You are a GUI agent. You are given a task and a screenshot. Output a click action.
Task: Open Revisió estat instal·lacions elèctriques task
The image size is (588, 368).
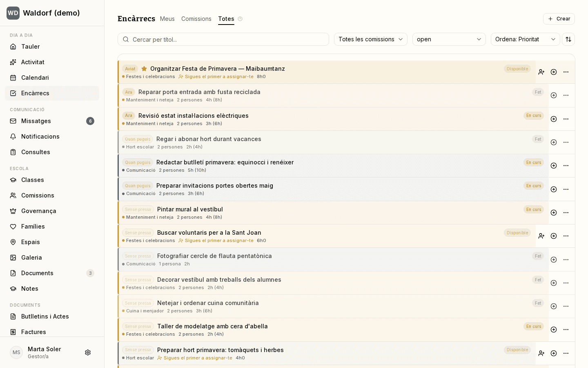coord(194,116)
